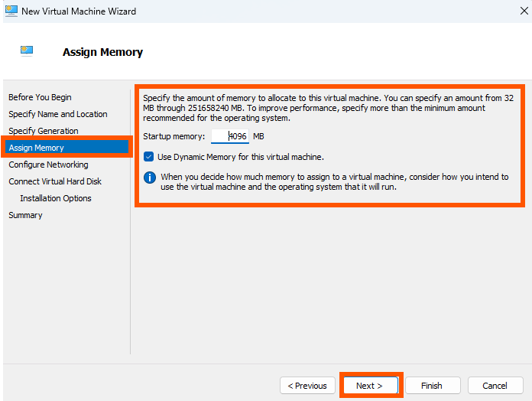The width and height of the screenshot is (532, 401).
Task: Open Configure Networking step
Action: pyautogui.click(x=48, y=165)
